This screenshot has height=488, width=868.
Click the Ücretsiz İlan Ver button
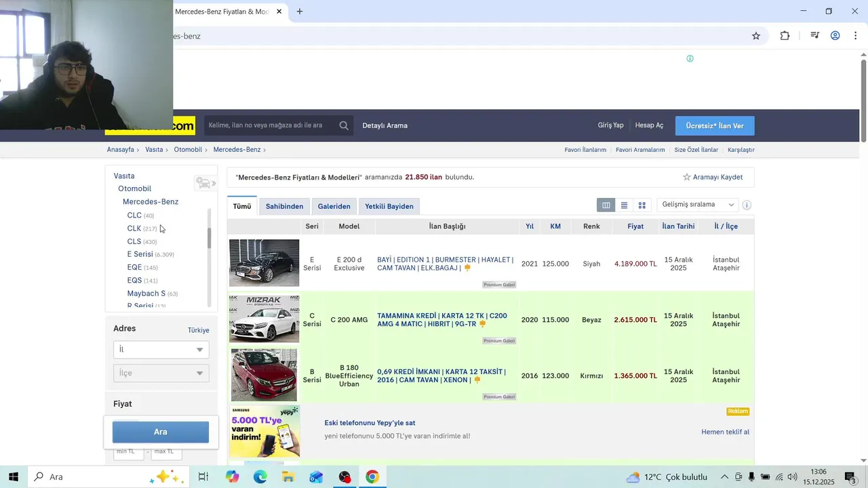click(x=715, y=126)
